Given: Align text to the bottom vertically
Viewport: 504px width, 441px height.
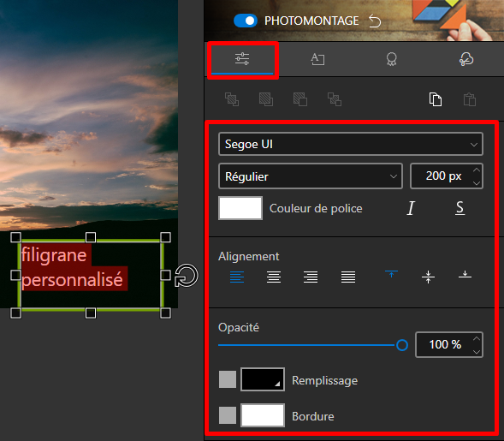Looking at the screenshot, I should click(x=465, y=275).
